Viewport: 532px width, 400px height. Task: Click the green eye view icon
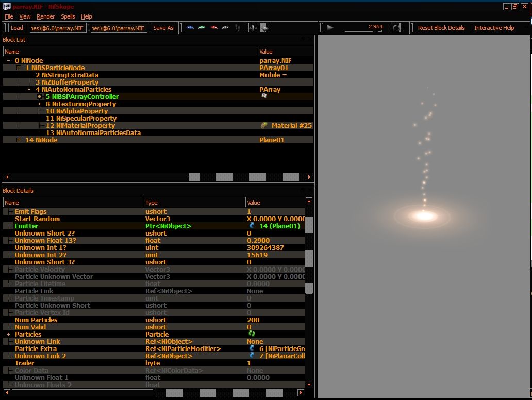coord(202,28)
